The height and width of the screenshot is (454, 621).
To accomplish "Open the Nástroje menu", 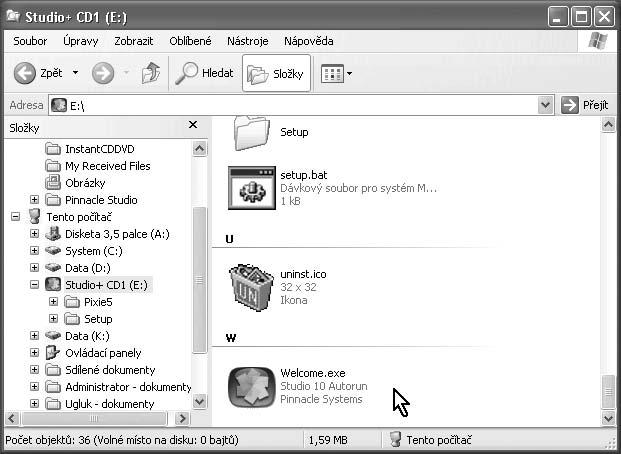I will (248, 41).
